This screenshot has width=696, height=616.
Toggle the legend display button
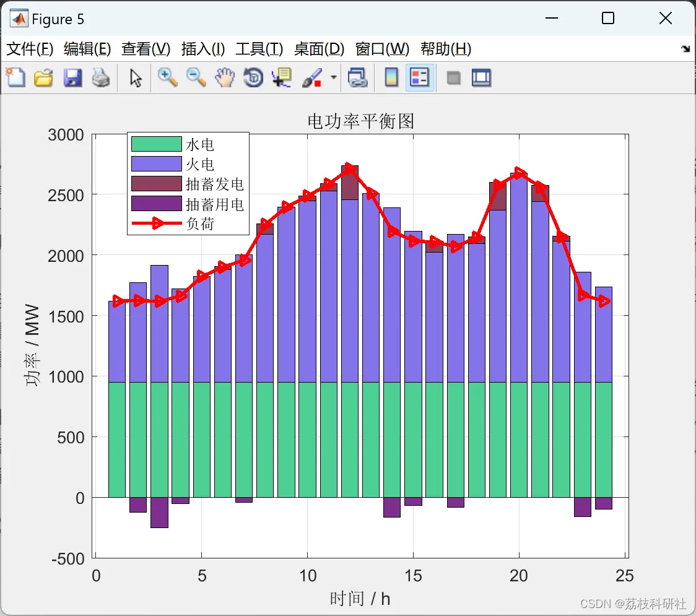coord(419,77)
